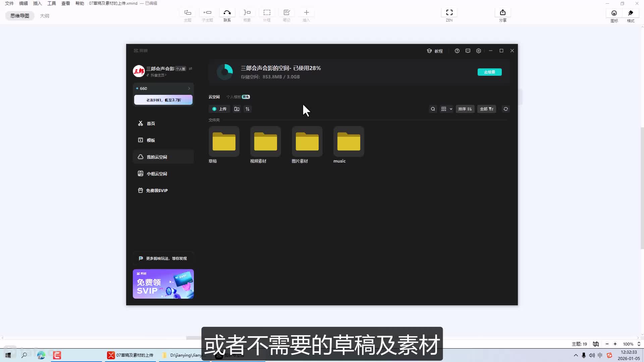
Task: Create a new folder in cloud space
Action: 236,109
